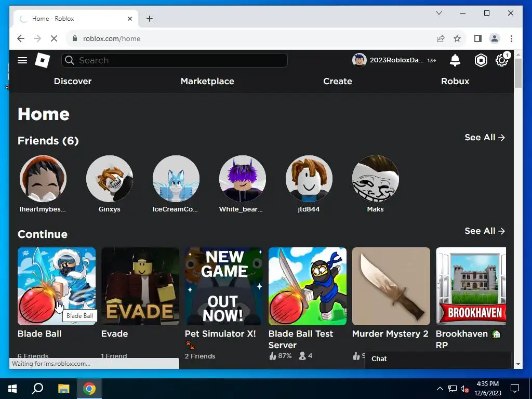Open the Chrome profile icon
Viewport: 532px width, 399px height.
point(495,38)
